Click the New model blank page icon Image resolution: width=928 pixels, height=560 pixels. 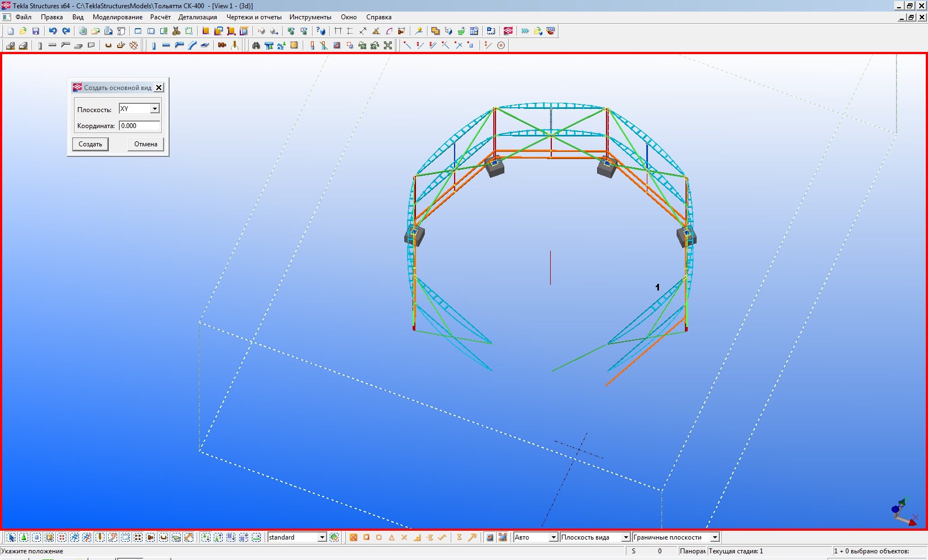coord(10,31)
